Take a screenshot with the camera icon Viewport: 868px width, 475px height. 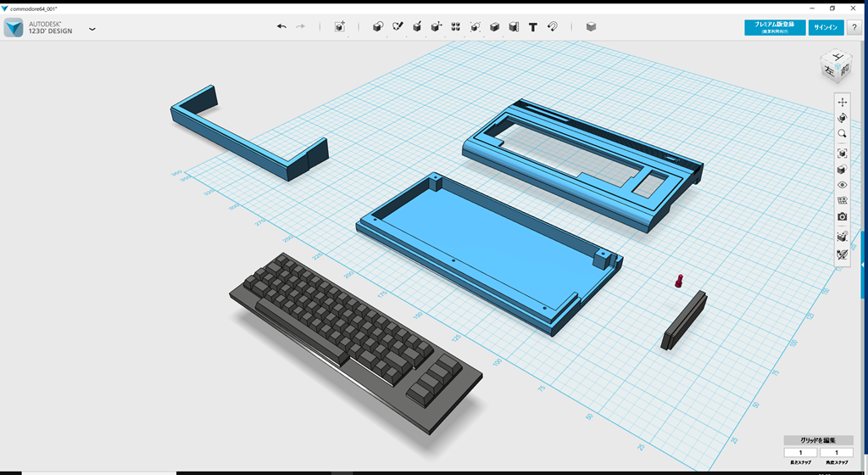point(842,217)
